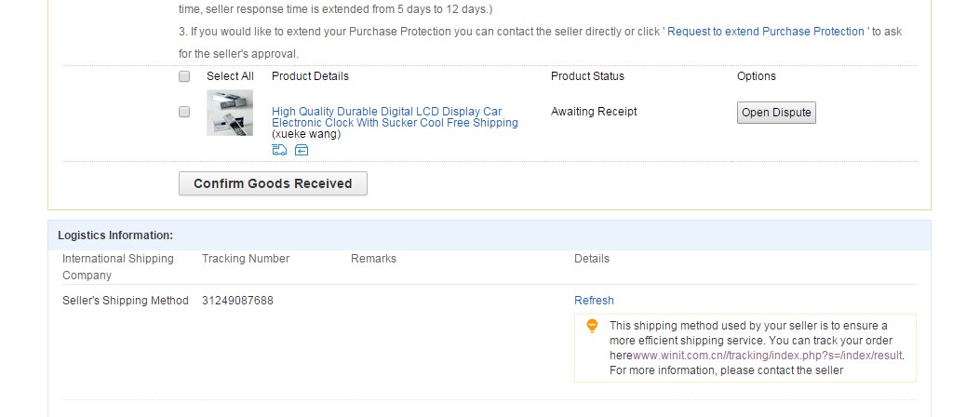This screenshot has height=417, width=980.
Task: Click the Awaiting Receipt status text
Action: (x=594, y=112)
